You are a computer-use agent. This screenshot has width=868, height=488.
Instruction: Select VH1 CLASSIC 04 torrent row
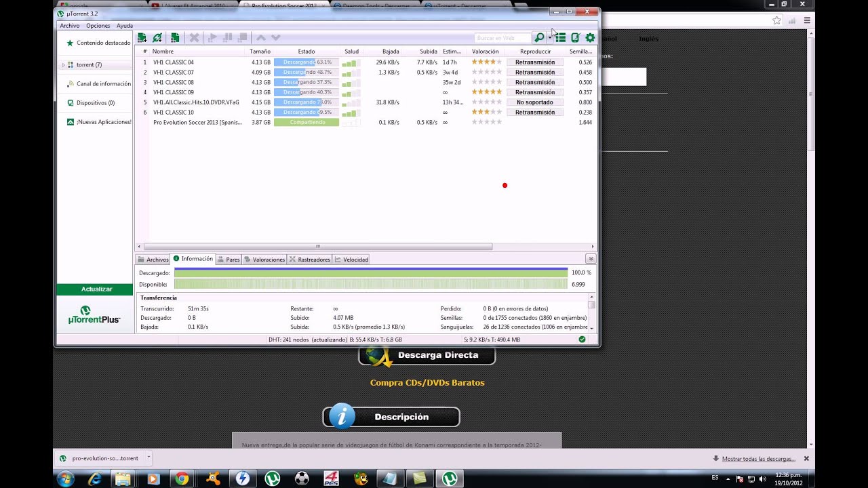(366, 62)
